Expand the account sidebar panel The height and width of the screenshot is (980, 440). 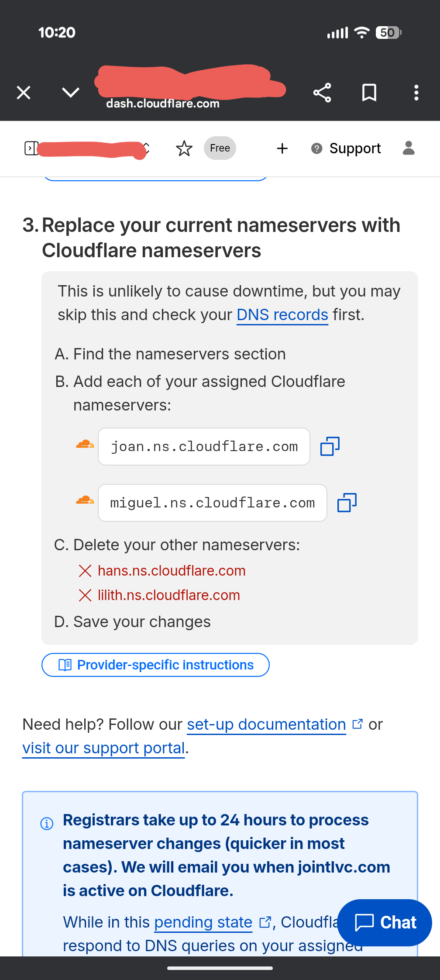(x=30, y=148)
